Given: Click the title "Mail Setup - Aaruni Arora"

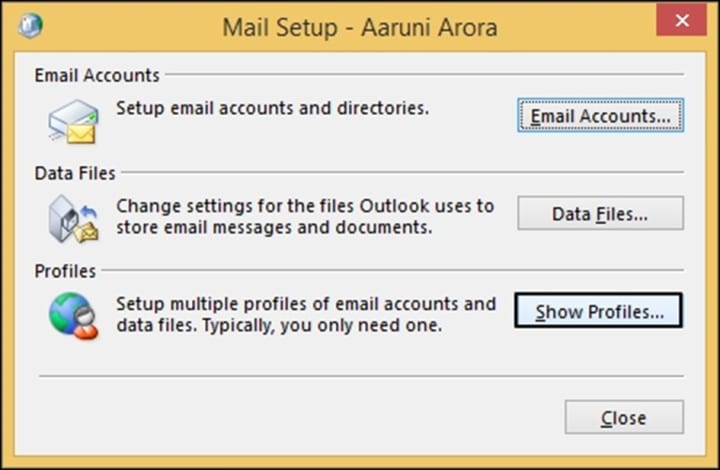Looking at the screenshot, I should pos(360,27).
